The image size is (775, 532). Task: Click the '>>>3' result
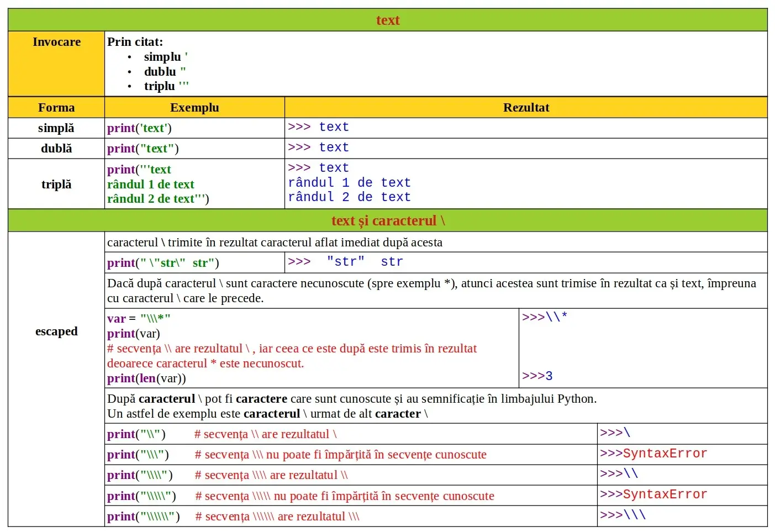tap(537, 376)
